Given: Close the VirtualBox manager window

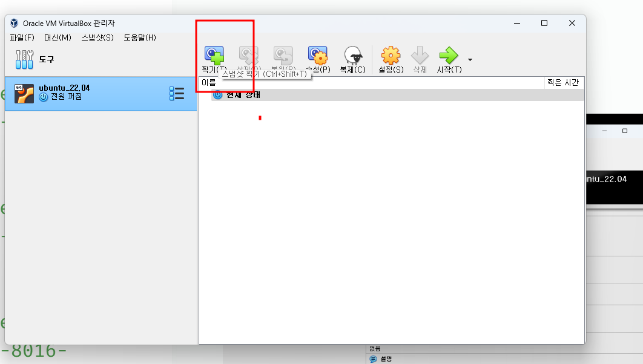Looking at the screenshot, I should (572, 24).
